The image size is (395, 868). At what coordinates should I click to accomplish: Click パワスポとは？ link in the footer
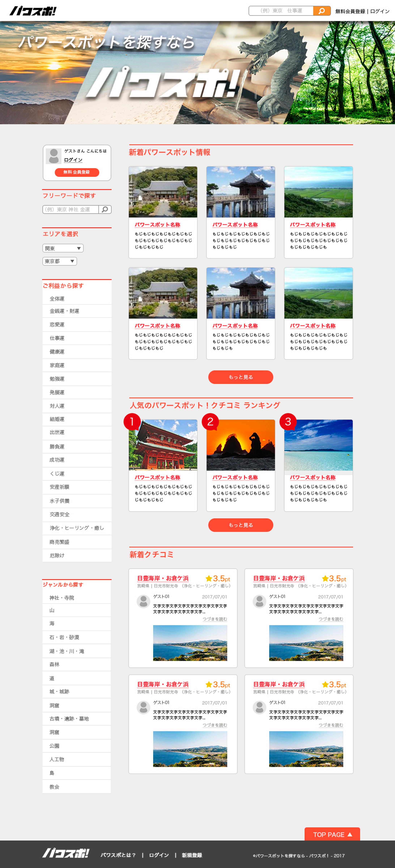coord(118,855)
